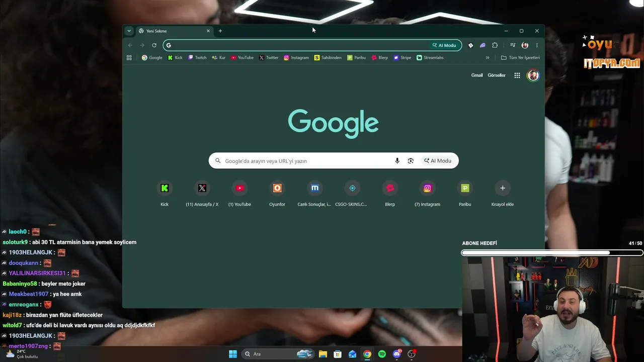The width and height of the screenshot is (644, 362).
Task: Open the Google apps grid
Action: [x=517, y=75]
